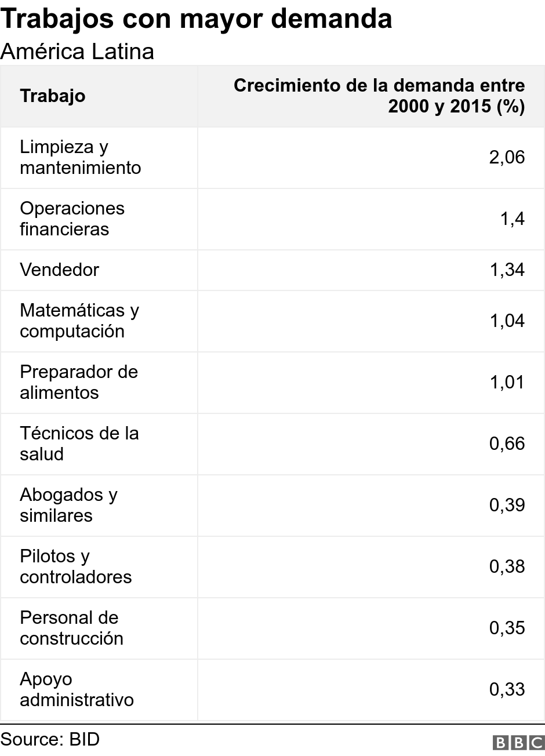The height and width of the screenshot is (756, 545).
Task: Click the "Vendedor" row label
Action: point(59,270)
